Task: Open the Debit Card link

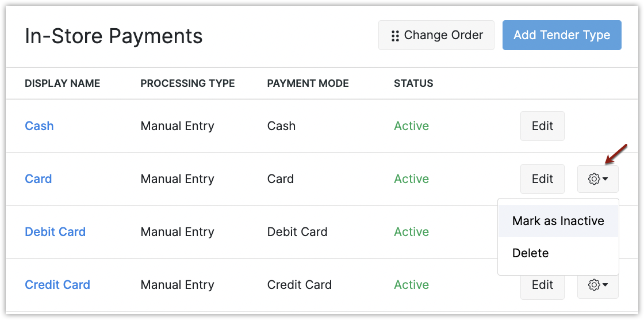Action: [55, 232]
